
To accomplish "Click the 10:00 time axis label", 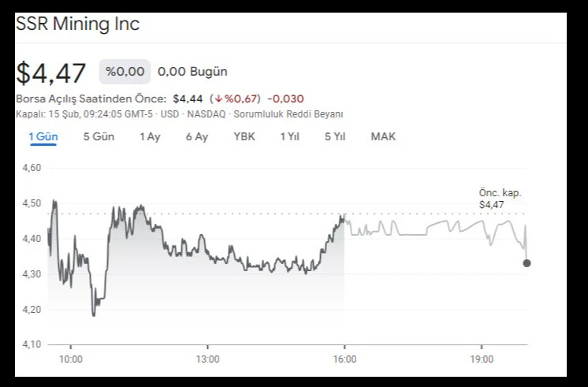I will pyautogui.click(x=71, y=359).
